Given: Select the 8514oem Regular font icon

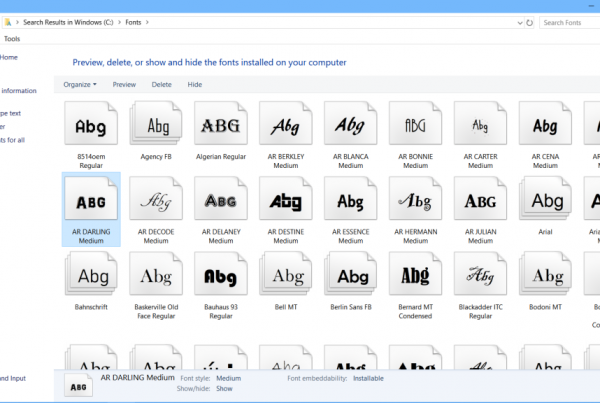Looking at the screenshot, I should pyautogui.click(x=91, y=123).
